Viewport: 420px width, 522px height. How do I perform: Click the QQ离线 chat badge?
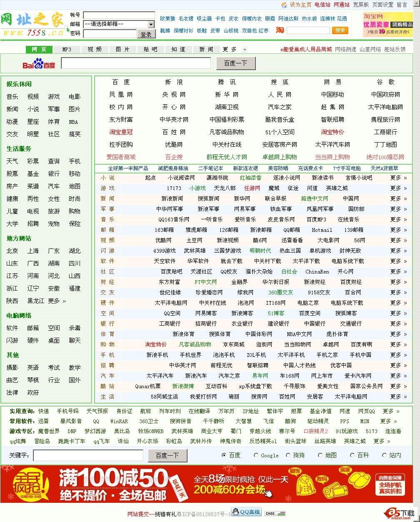(246, 512)
